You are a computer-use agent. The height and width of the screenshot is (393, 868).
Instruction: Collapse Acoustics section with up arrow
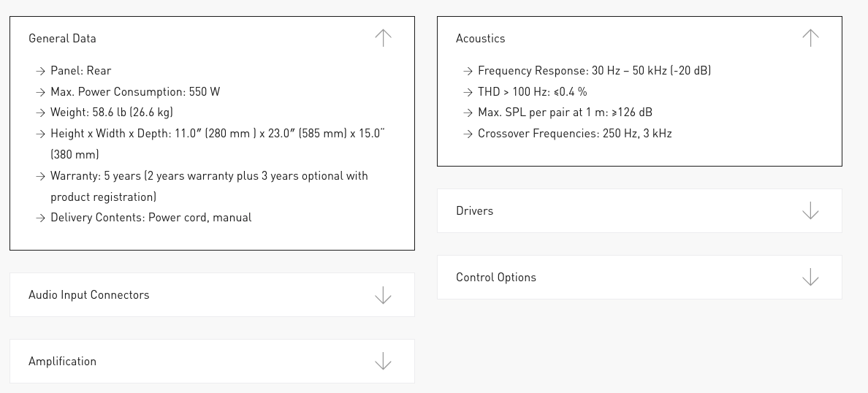click(x=810, y=38)
